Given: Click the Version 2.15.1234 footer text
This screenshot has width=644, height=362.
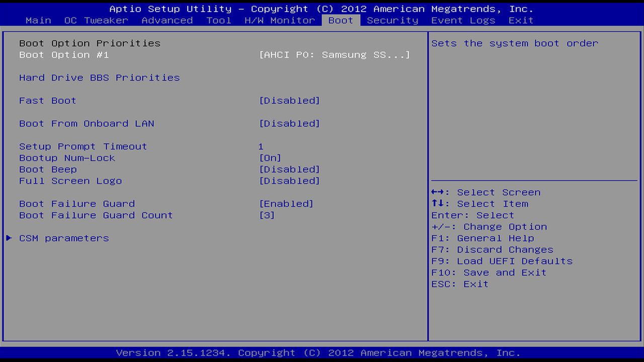Looking at the screenshot, I should (x=318, y=353).
